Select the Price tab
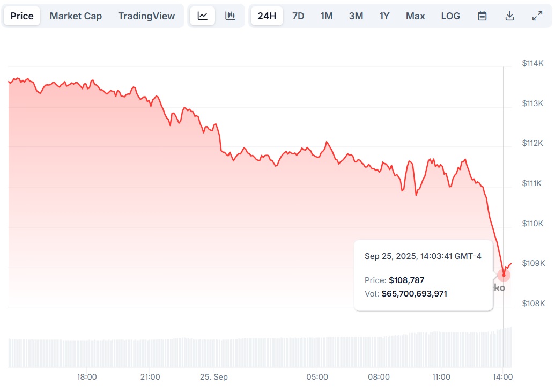 click(22, 16)
